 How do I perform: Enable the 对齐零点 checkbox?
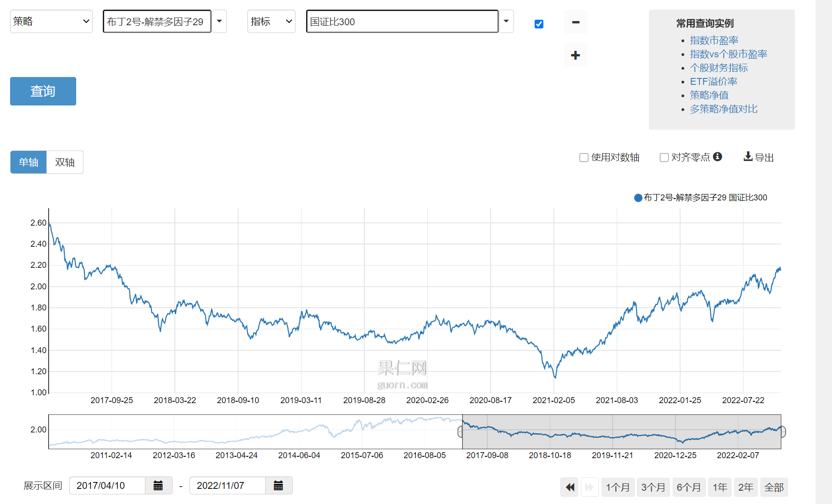click(x=664, y=158)
